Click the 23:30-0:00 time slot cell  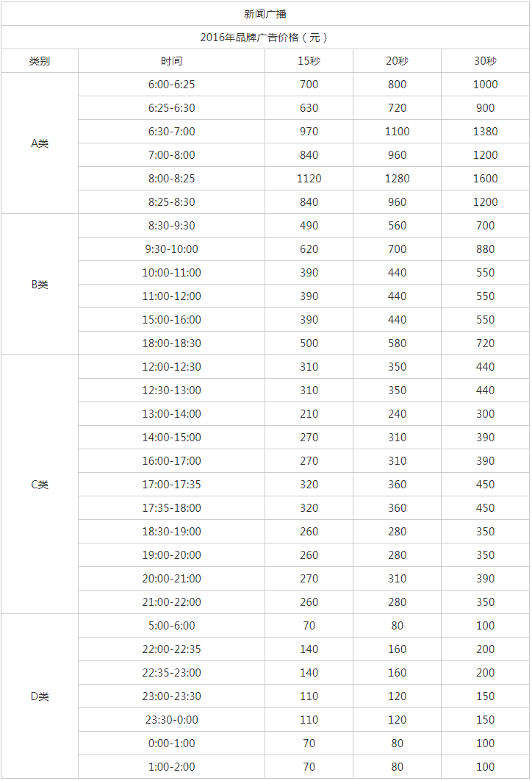pyautogui.click(x=172, y=719)
